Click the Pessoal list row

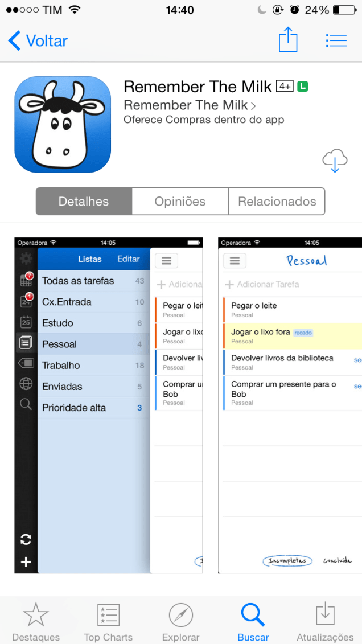pyautogui.click(x=93, y=344)
